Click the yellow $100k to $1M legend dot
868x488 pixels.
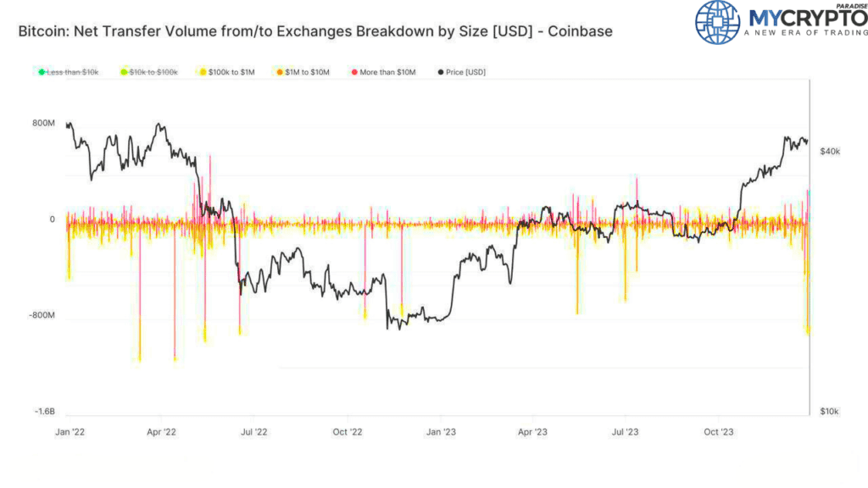203,72
